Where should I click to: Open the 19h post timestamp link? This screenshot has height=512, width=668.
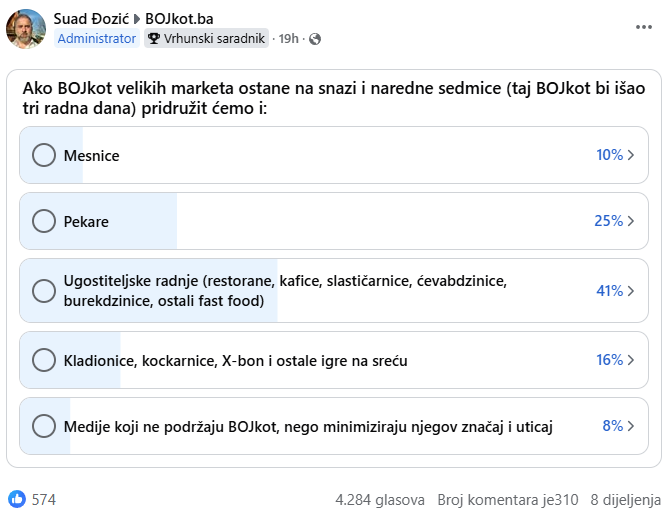288,39
